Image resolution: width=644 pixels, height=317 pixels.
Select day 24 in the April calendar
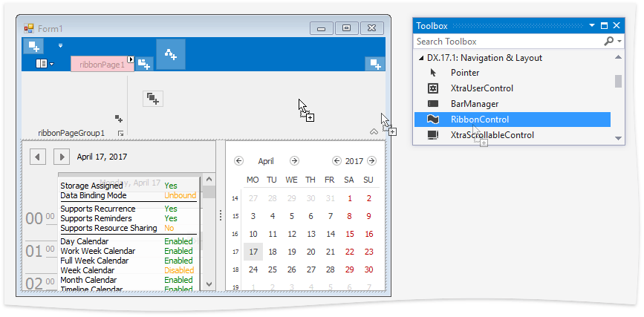253,270
